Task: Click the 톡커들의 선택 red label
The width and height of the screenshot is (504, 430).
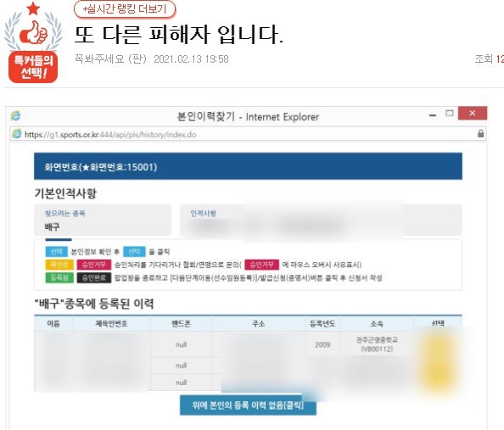Action: tap(33, 67)
